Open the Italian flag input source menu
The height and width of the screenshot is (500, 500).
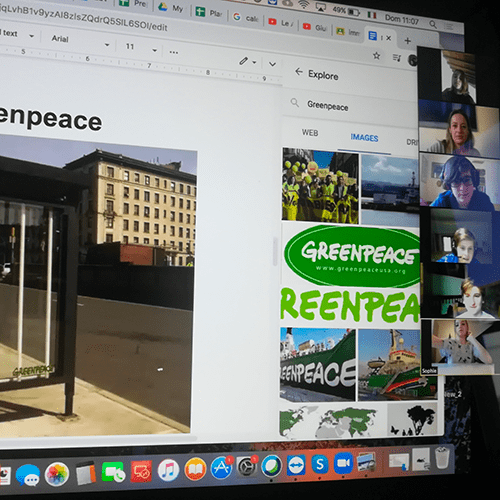point(372,15)
